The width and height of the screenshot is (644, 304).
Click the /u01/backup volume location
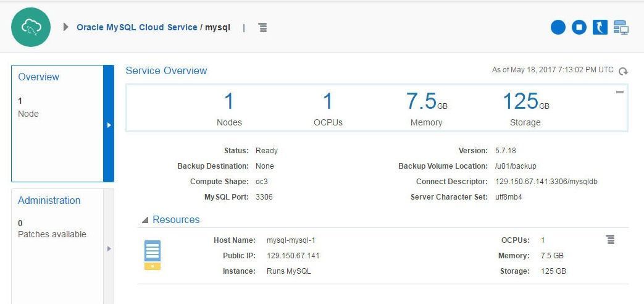[x=516, y=166]
